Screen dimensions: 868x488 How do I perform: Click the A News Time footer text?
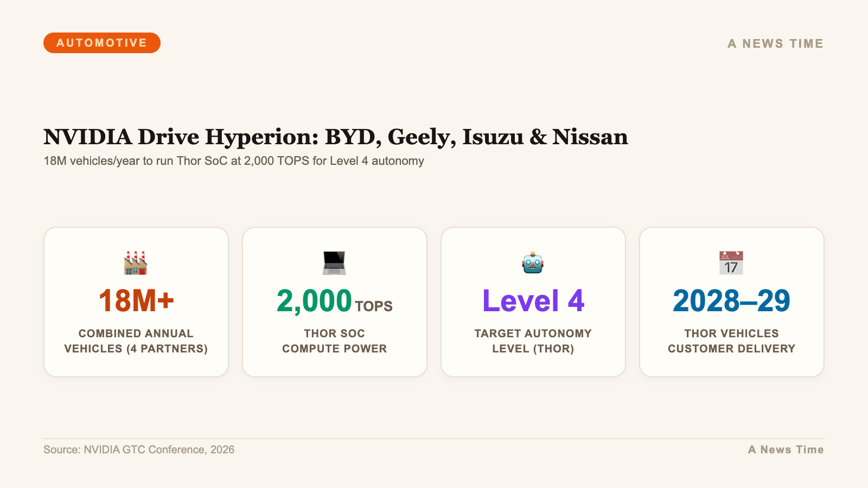click(x=786, y=450)
